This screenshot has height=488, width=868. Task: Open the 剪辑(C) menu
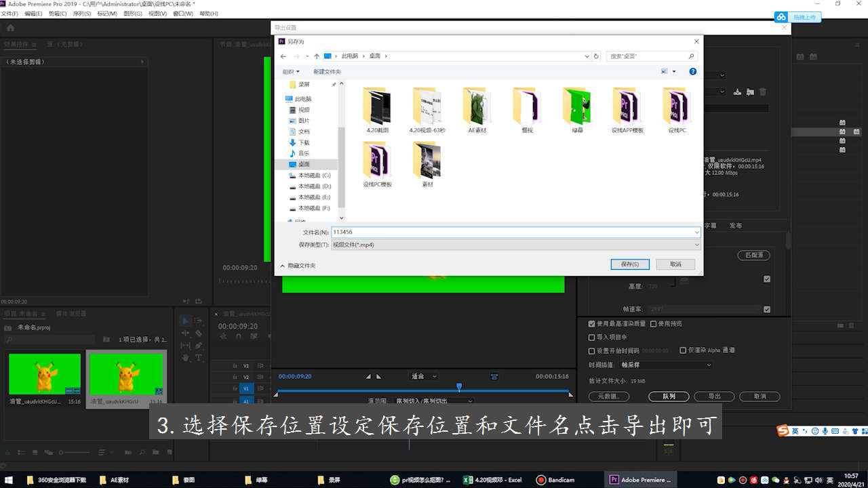coord(58,14)
